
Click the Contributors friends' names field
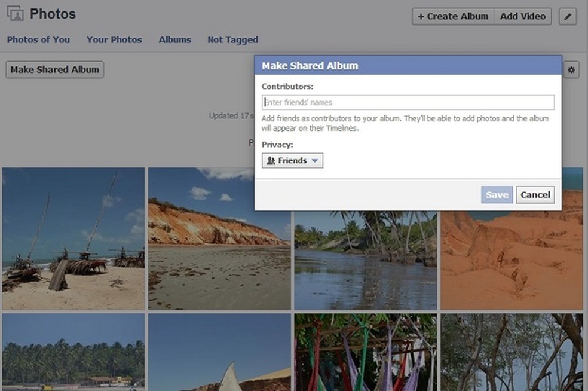[x=408, y=103]
